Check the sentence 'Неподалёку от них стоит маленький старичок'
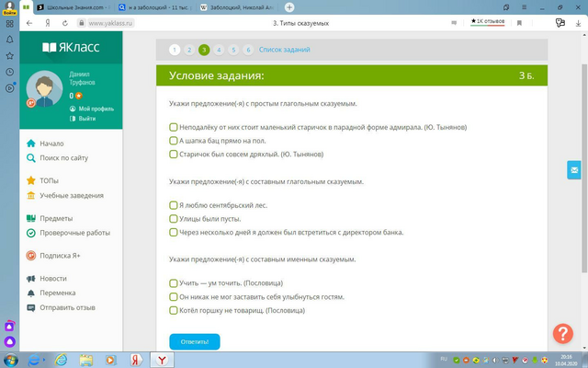 [x=174, y=127]
